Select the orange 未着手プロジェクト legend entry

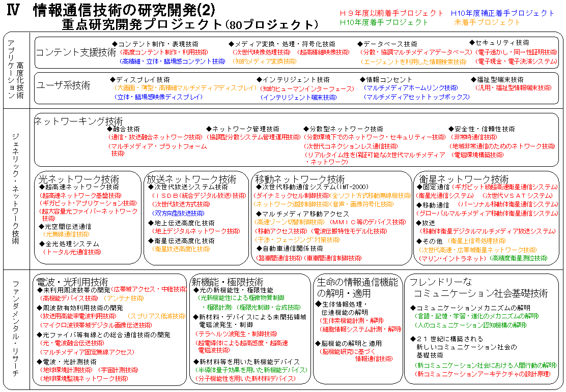pos(488,22)
